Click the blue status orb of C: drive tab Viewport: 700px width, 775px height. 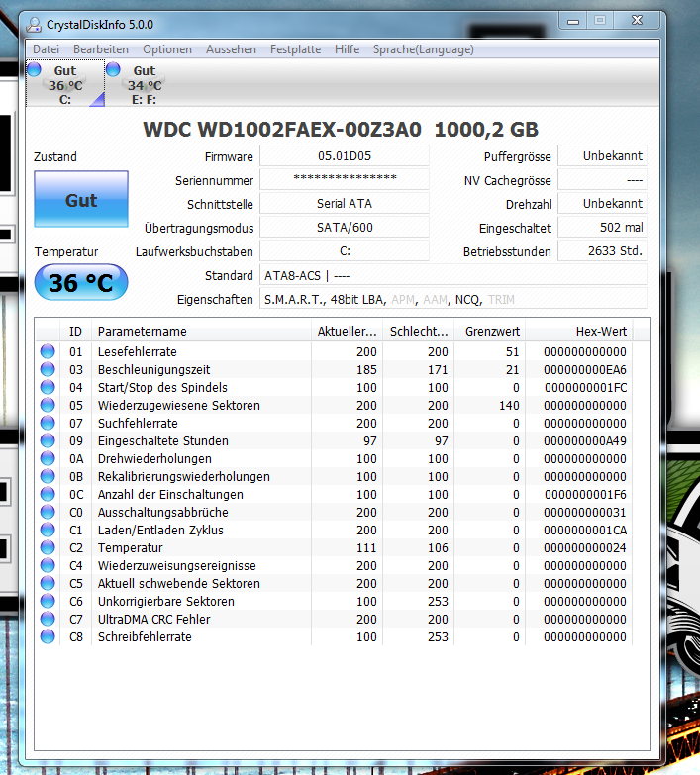(34, 69)
